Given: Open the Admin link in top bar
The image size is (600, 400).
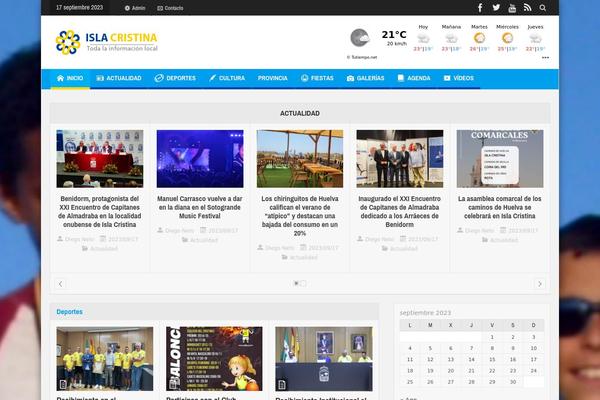Looking at the screenshot, I should (x=135, y=8).
